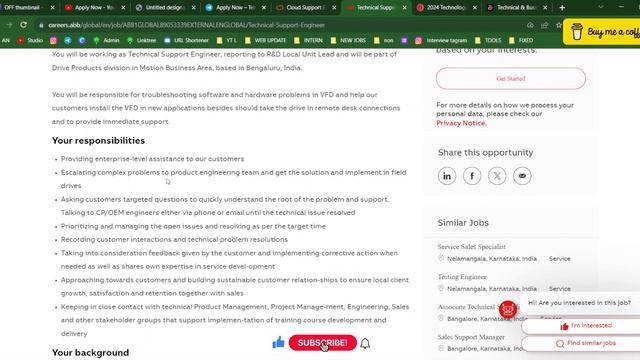
Task: Share the job on Facebook
Action: 472,176
